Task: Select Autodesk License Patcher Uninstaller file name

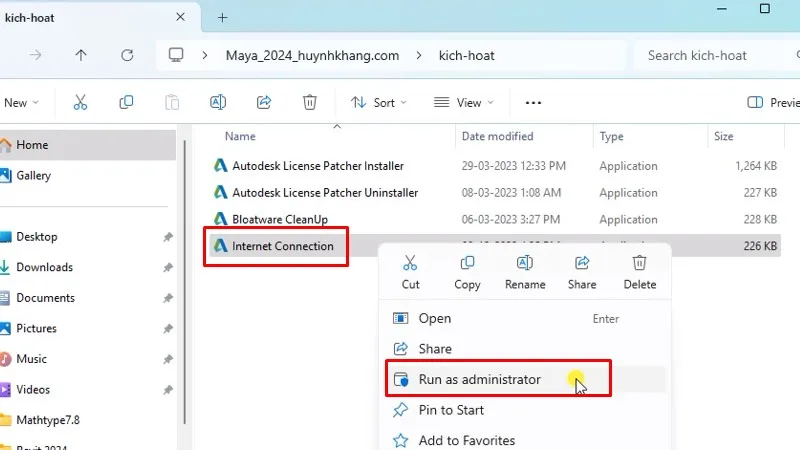Action: point(325,192)
